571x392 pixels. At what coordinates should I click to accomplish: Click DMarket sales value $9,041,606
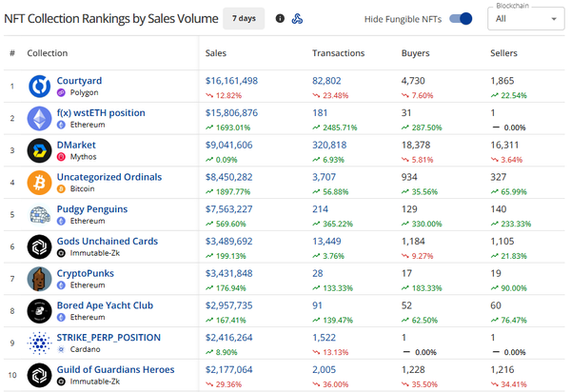click(228, 145)
